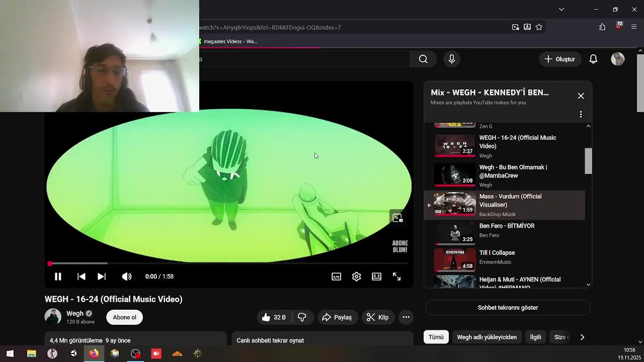Viewport: 644px width, 362px height.
Task: Bookmark this page with the star icon
Action: click(539, 27)
